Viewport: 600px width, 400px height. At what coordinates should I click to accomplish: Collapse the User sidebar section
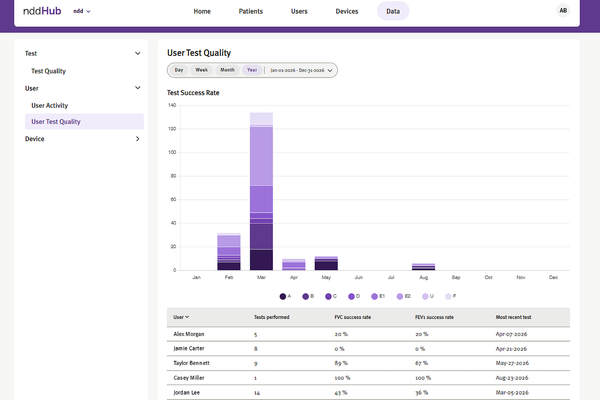137,88
